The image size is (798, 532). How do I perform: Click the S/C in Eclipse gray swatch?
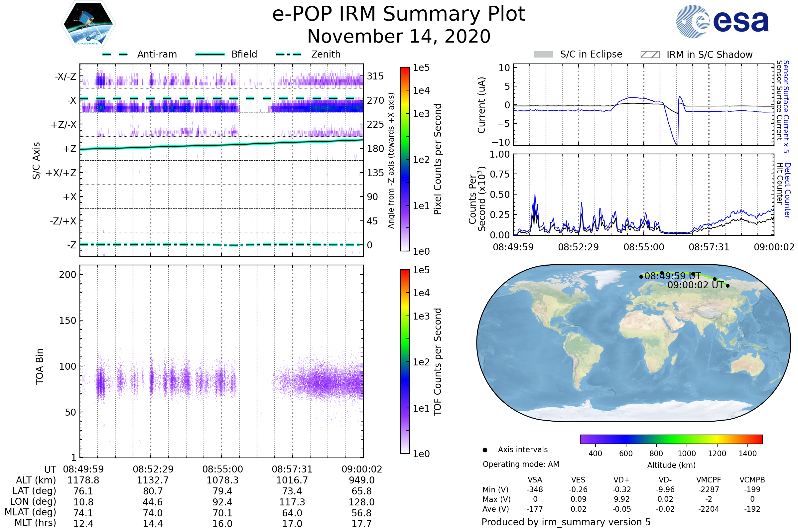pyautogui.click(x=543, y=55)
